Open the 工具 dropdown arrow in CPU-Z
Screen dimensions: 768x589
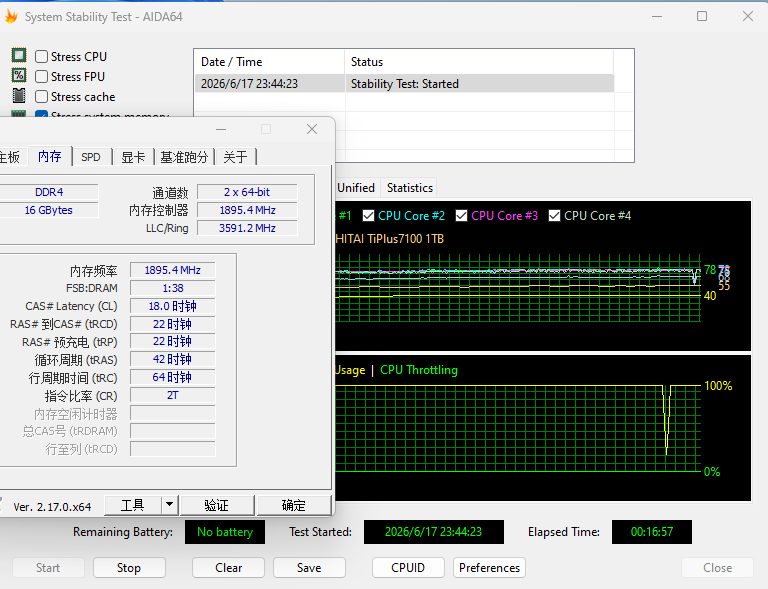169,505
